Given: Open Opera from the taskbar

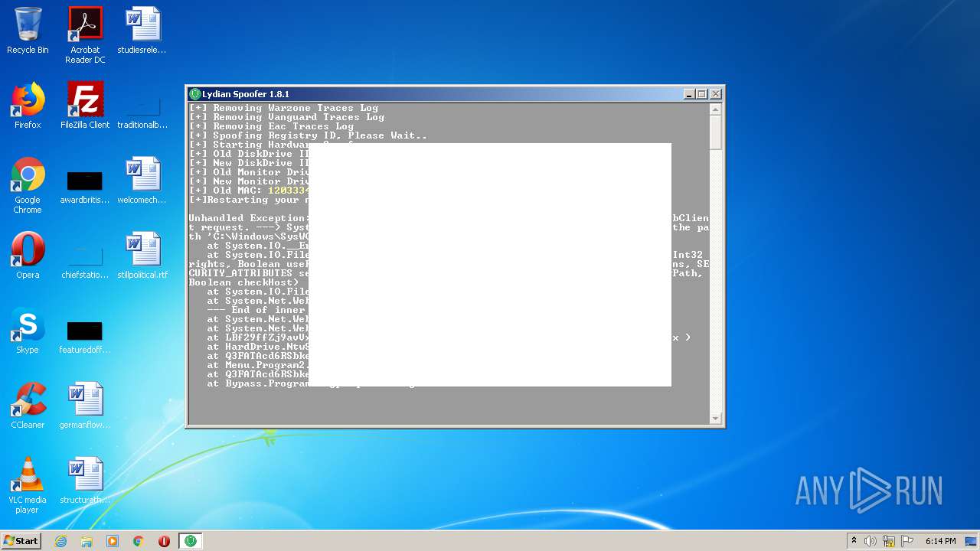Looking at the screenshot, I should pyautogui.click(x=164, y=541).
